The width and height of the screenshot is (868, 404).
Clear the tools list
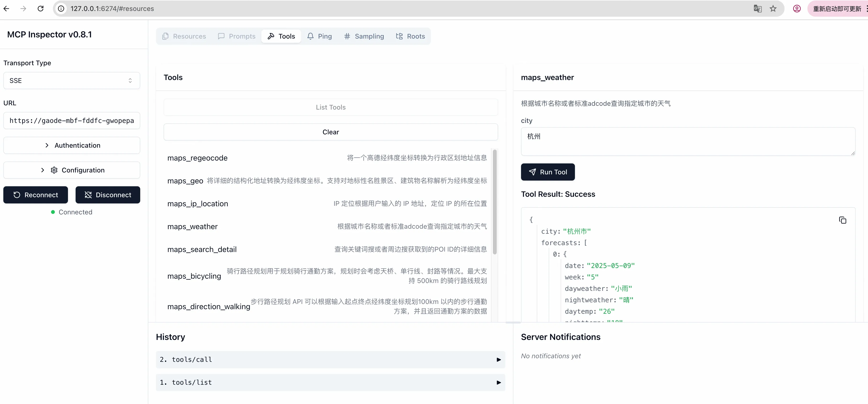[x=330, y=132]
